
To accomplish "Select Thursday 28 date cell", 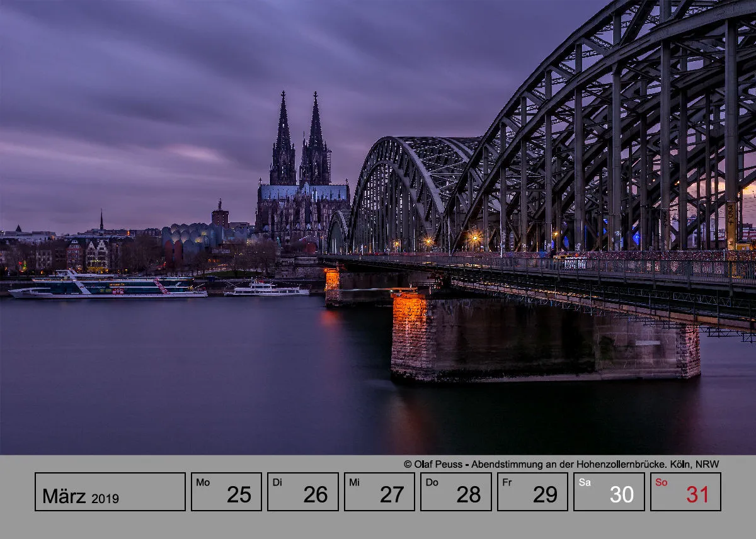I will (x=456, y=492).
